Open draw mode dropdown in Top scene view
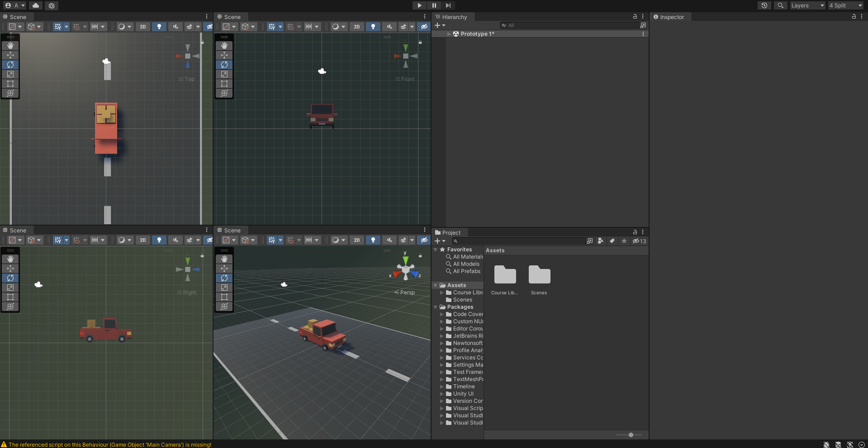 tap(124, 27)
